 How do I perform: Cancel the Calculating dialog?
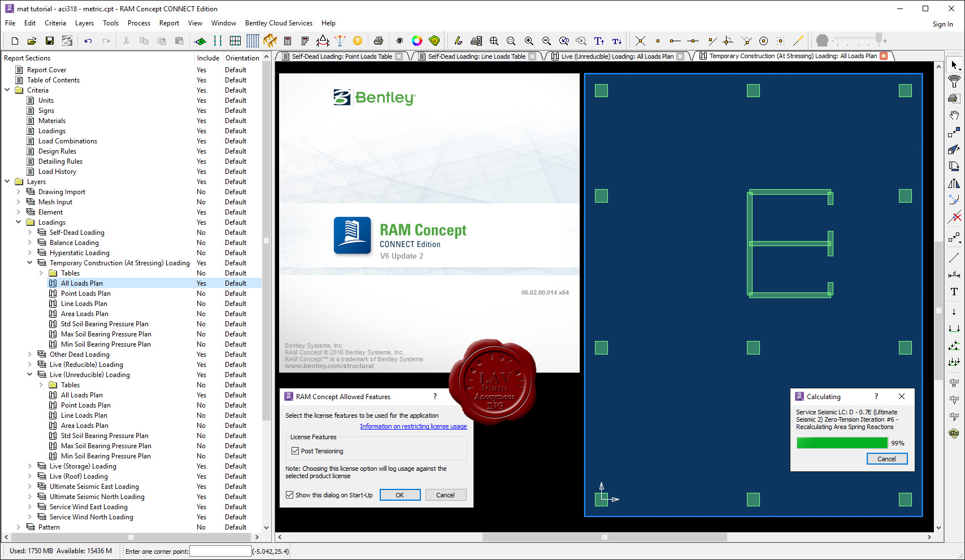click(x=886, y=459)
